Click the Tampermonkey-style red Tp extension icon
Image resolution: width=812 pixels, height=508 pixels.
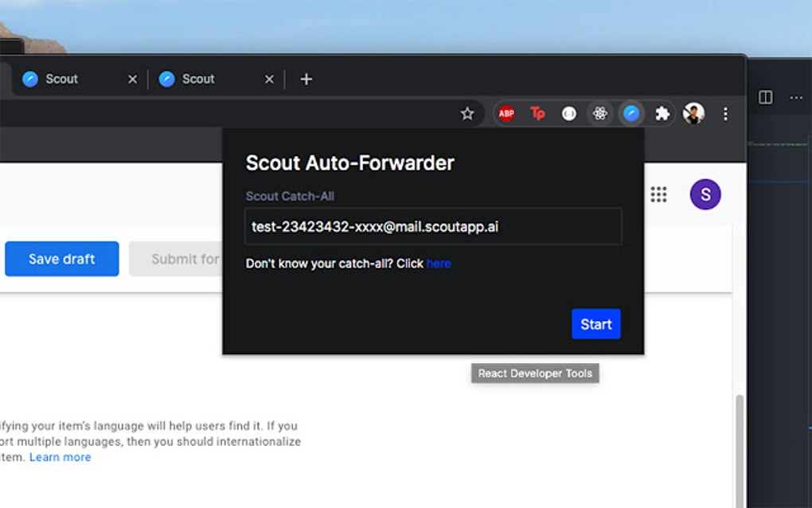pyautogui.click(x=537, y=113)
